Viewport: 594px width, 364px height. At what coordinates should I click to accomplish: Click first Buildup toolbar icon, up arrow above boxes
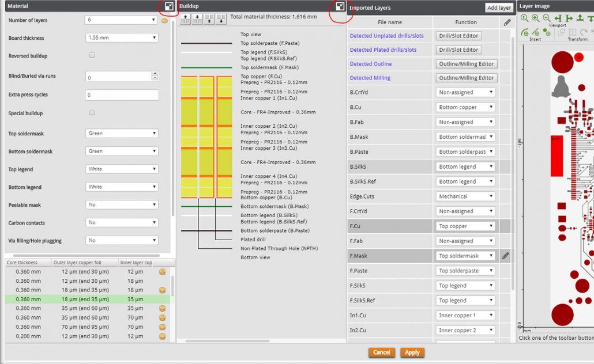click(x=185, y=19)
